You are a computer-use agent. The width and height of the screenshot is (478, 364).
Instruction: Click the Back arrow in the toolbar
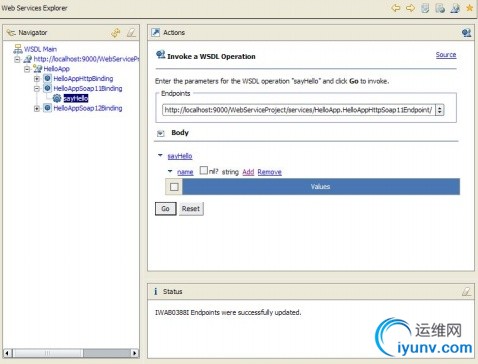point(396,8)
